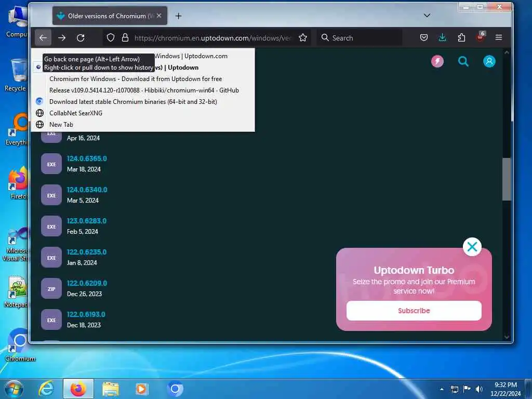Close the Older versions of Chromium tab

click(x=159, y=16)
